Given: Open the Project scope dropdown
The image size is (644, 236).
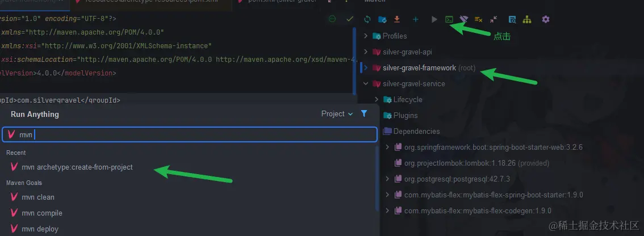Looking at the screenshot, I should tap(337, 113).
